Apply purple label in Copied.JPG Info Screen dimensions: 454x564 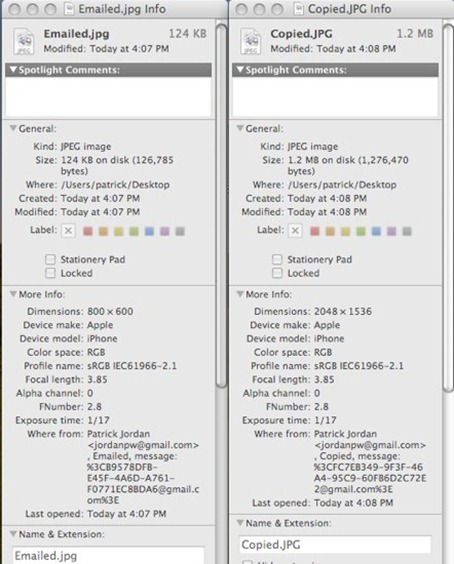(392, 231)
